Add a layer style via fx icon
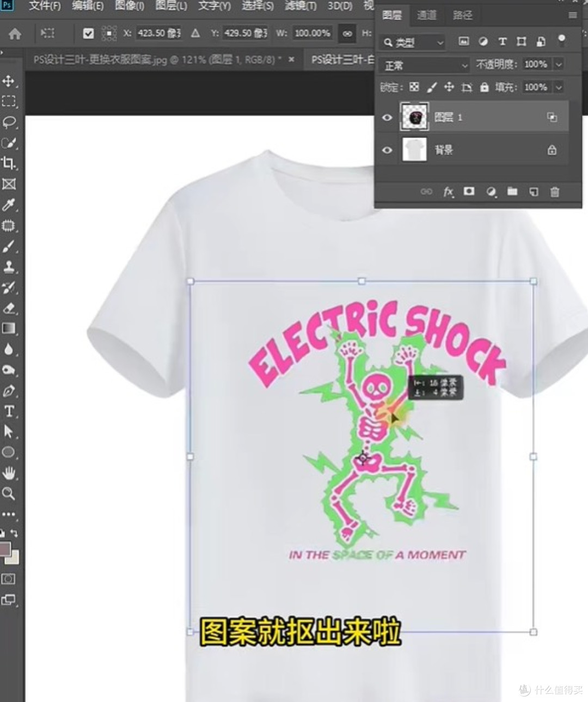 coord(448,192)
